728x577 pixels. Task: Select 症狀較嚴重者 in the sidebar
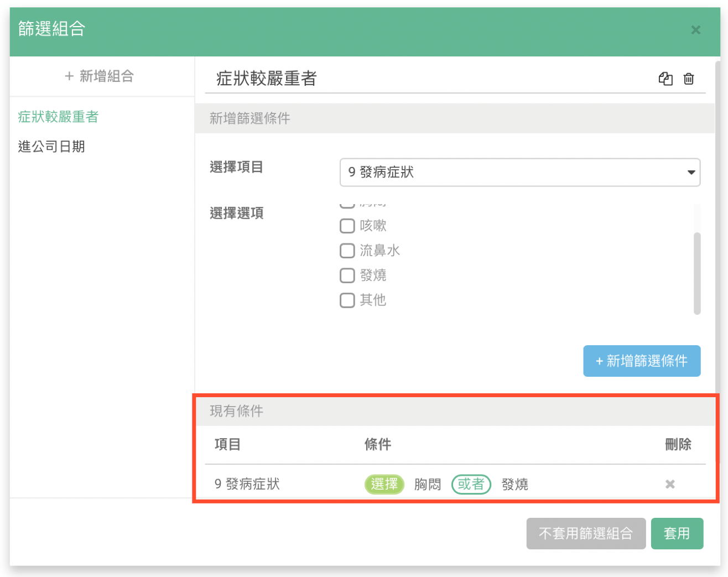(58, 117)
